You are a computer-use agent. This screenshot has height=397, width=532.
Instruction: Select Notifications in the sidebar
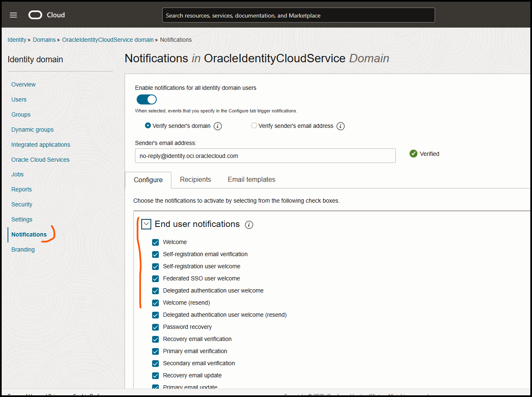click(x=29, y=234)
